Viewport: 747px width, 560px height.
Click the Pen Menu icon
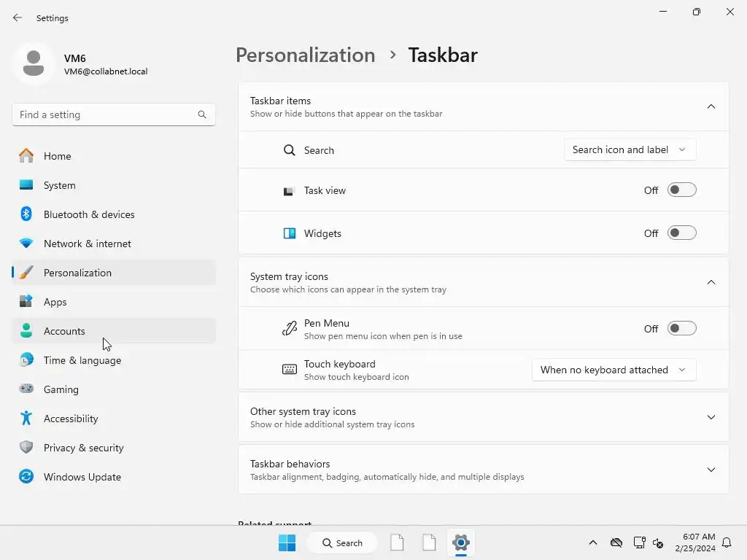[289, 329]
